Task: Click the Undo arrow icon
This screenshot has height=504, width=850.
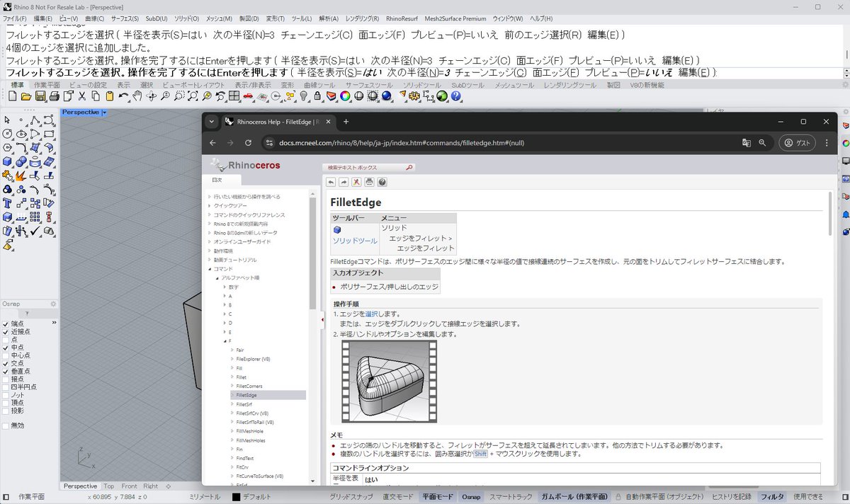Action: point(124,96)
